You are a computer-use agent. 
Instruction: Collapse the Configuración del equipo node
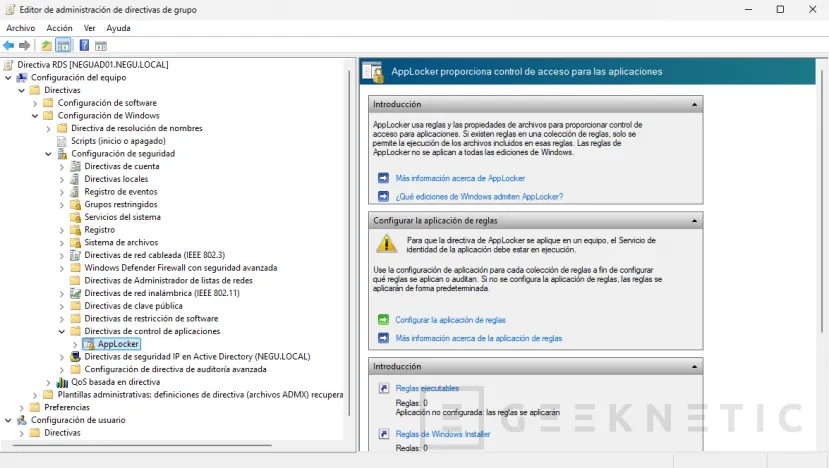pyautogui.click(x=8, y=77)
